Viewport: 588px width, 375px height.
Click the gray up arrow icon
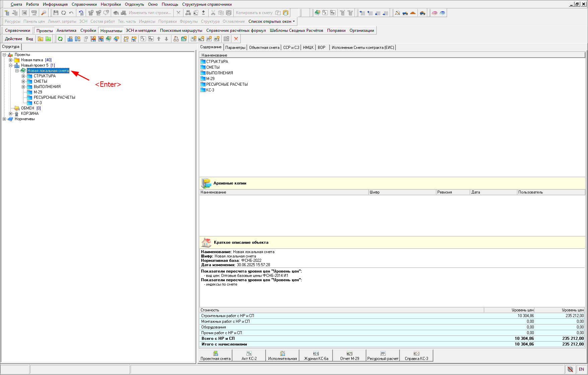pos(159,39)
